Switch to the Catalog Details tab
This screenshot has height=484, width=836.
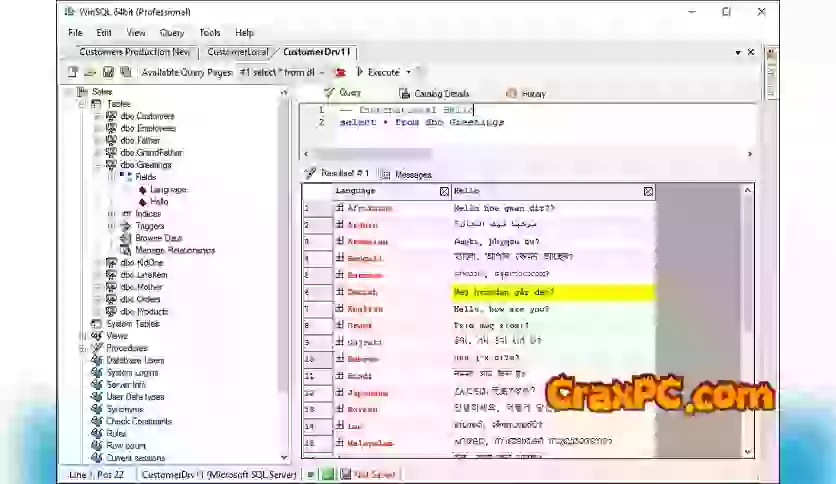click(x=441, y=93)
